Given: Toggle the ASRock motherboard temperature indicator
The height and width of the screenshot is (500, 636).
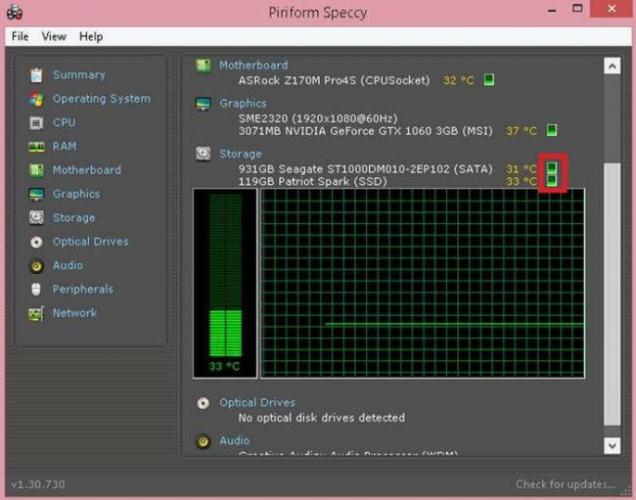Looking at the screenshot, I should (489, 80).
